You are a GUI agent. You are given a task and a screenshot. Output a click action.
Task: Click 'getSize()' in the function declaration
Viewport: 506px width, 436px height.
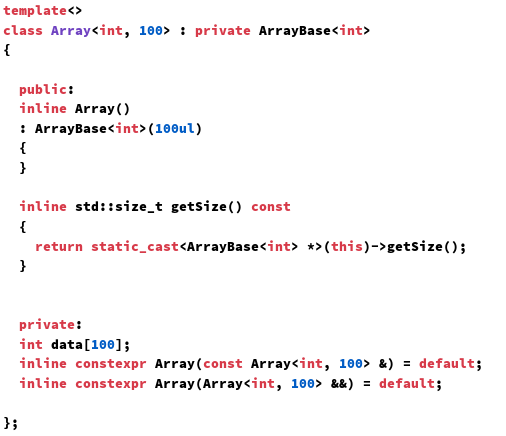tap(206, 207)
